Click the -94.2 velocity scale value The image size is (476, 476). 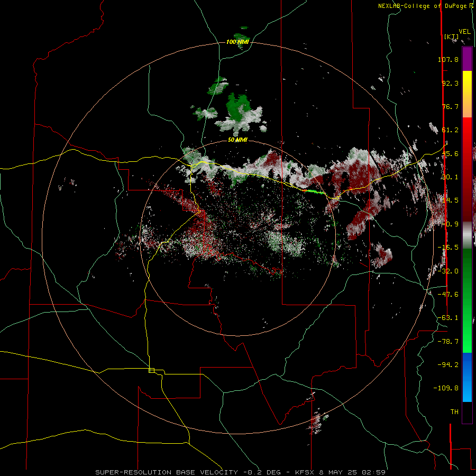coord(448,364)
